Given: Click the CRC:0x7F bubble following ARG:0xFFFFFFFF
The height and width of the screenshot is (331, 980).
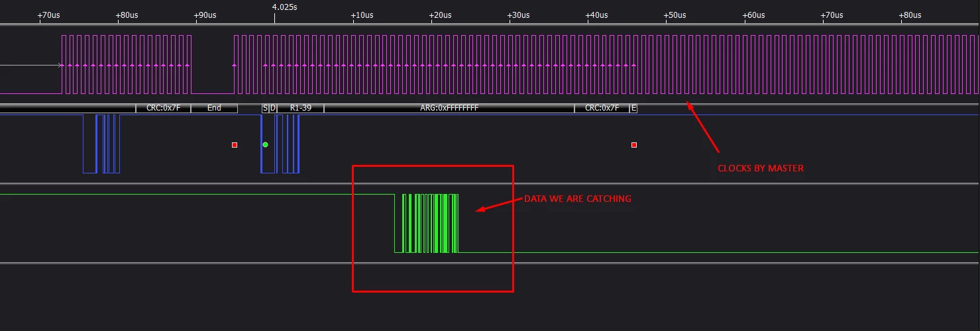Looking at the screenshot, I should coord(602,108).
